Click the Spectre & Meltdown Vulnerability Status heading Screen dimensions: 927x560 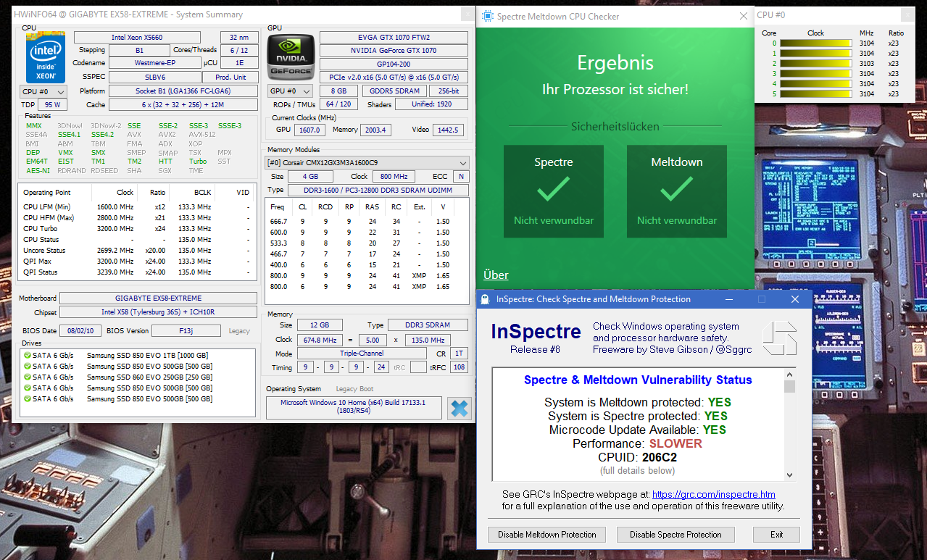tap(638, 380)
